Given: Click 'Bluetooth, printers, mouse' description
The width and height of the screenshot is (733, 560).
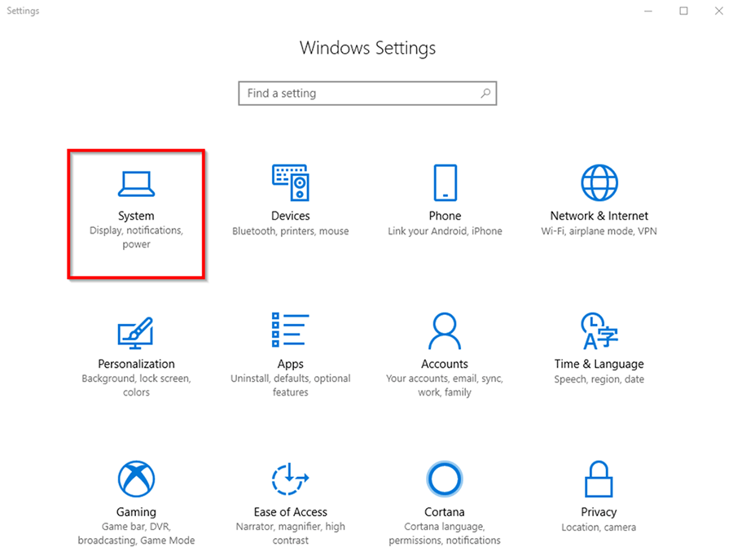Looking at the screenshot, I should tap(290, 231).
